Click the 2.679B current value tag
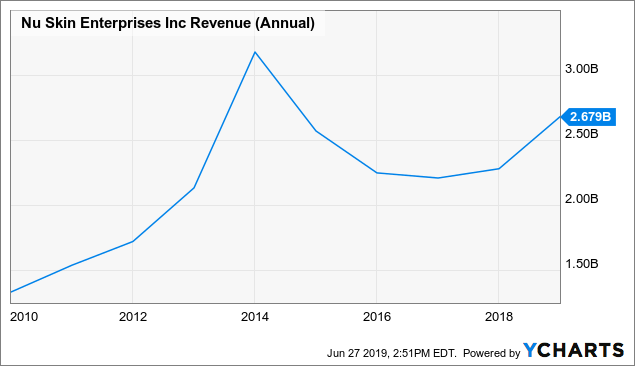 [x=589, y=117]
